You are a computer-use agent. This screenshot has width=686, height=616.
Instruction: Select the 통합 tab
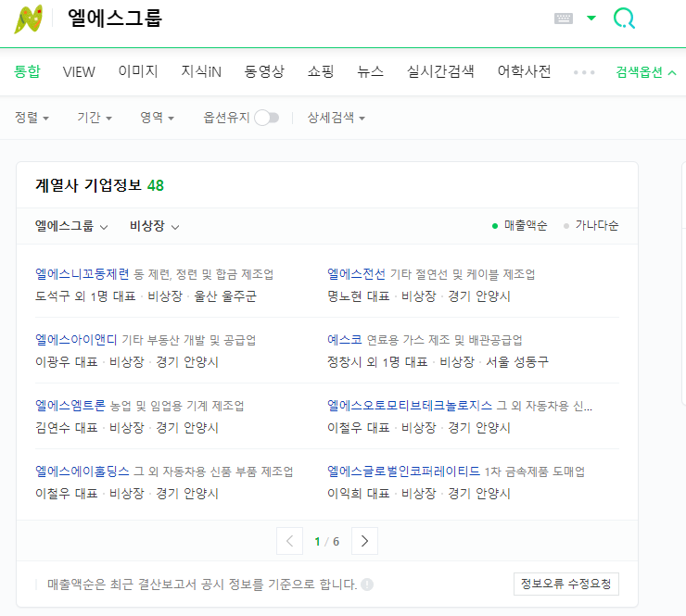tap(27, 71)
